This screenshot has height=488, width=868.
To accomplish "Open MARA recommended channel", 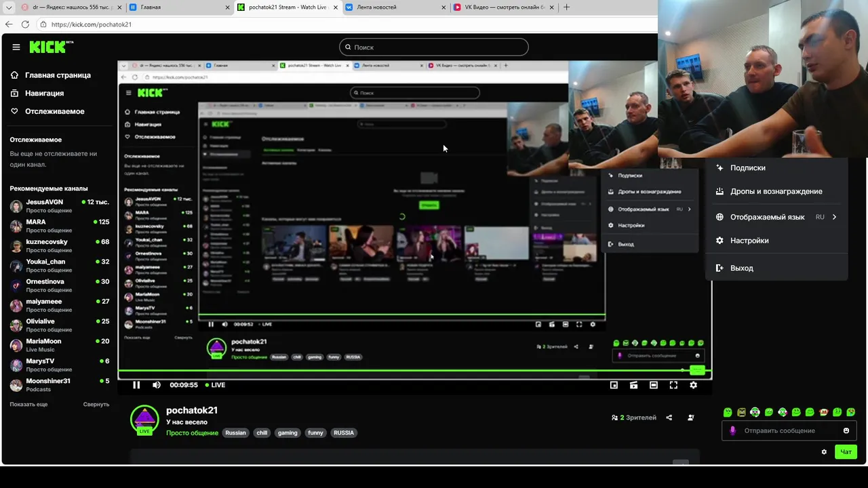I will (59, 226).
